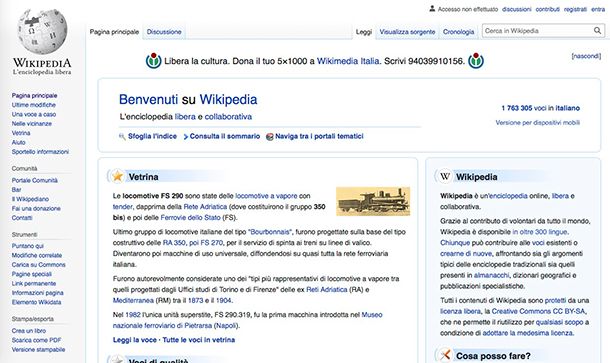This screenshot has height=363, width=610.
Task: Click Crea un libro
Action: (x=29, y=331)
